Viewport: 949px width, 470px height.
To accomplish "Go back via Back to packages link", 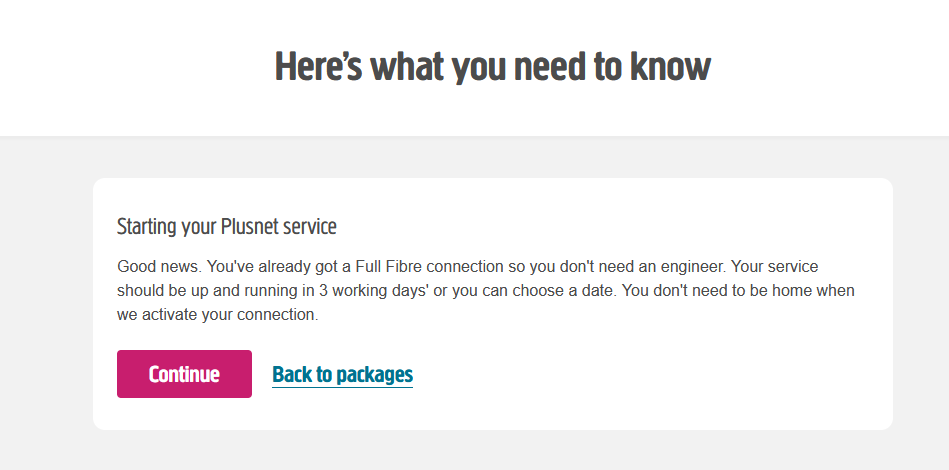I will click(x=342, y=375).
